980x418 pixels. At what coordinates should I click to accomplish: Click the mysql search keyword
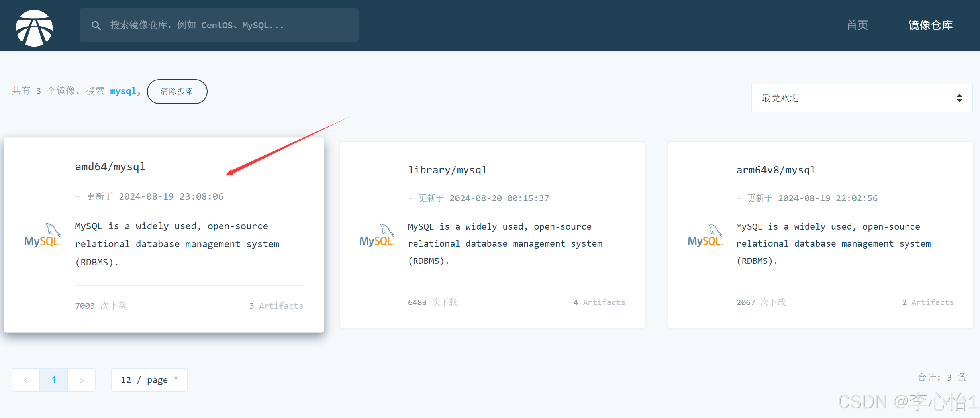click(x=123, y=91)
